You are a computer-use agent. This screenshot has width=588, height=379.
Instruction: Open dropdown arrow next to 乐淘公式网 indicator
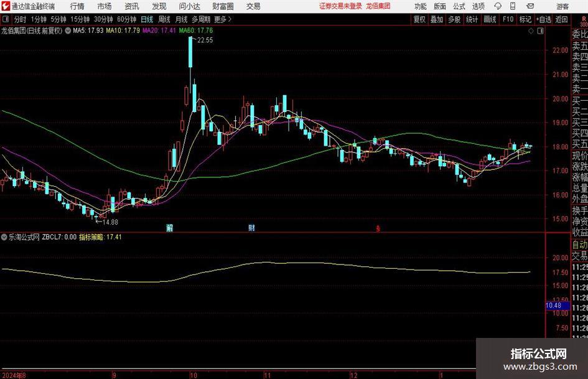click(x=4, y=236)
